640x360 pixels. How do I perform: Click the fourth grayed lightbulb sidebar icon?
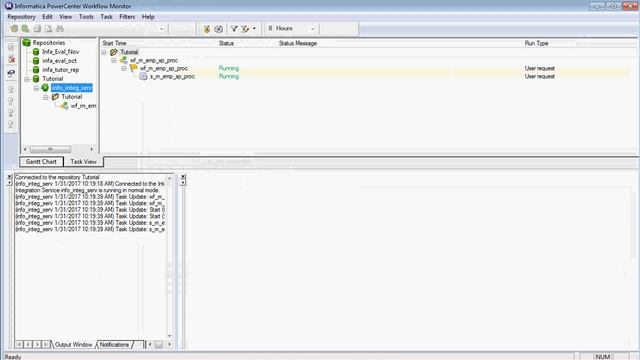[11, 124]
